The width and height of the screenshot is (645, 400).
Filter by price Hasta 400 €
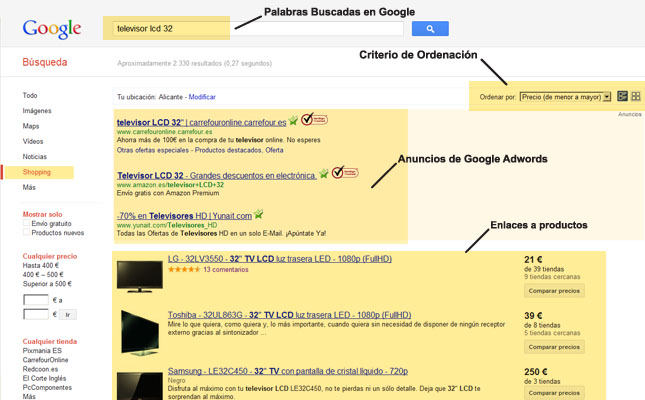coord(41,265)
